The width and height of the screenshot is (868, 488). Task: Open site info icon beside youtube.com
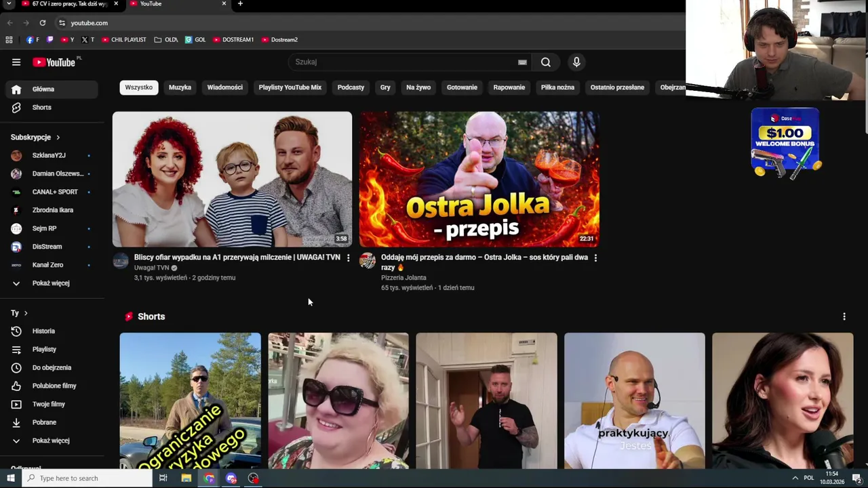(62, 23)
